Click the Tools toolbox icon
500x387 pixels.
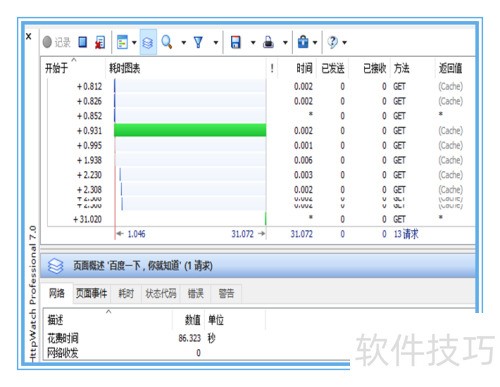pyautogui.click(x=303, y=42)
